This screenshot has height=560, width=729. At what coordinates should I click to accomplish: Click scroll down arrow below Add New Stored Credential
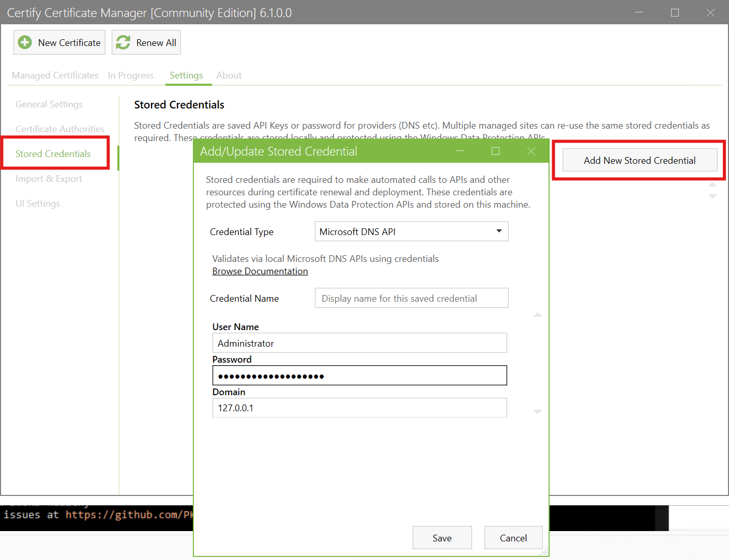point(712,196)
